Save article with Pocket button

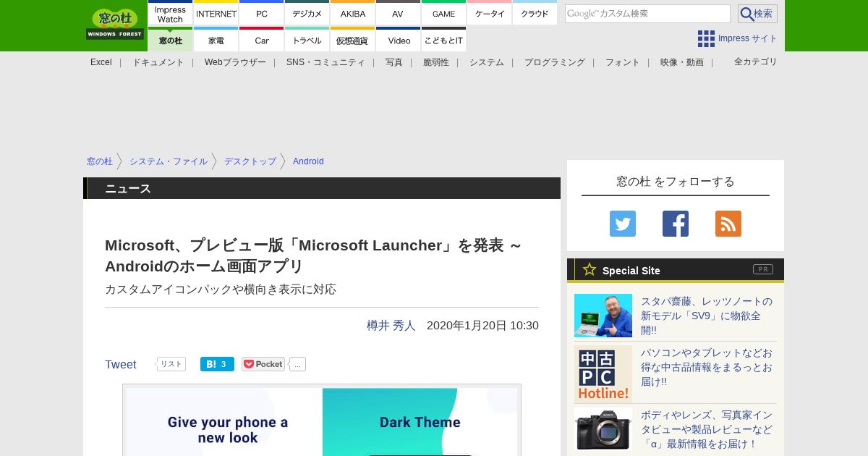point(263,364)
